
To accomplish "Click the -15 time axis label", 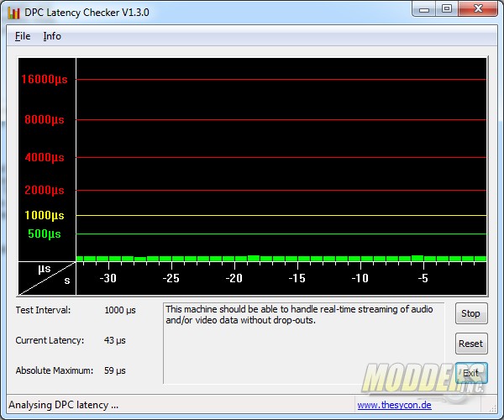I will (297, 278).
